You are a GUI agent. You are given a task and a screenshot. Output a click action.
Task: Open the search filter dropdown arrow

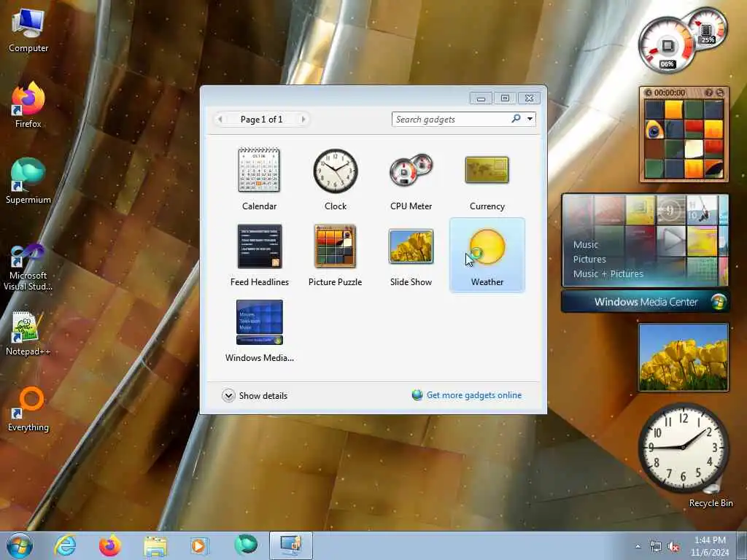pos(530,119)
